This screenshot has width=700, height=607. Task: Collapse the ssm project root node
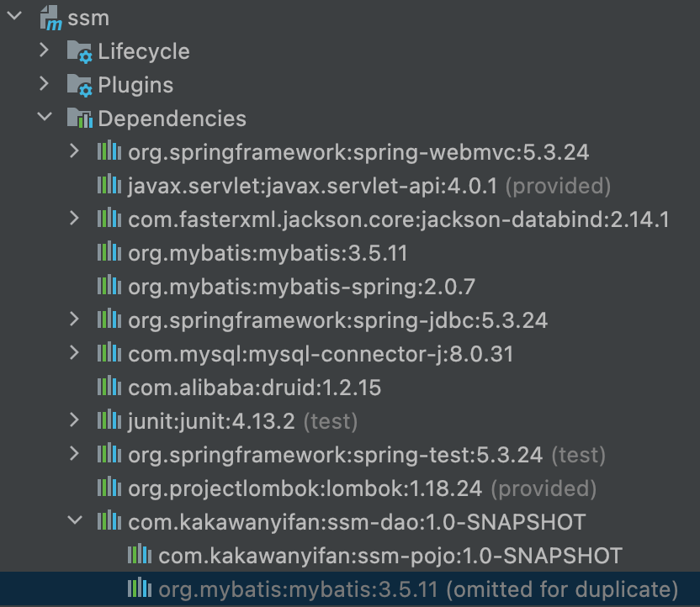click(13, 18)
